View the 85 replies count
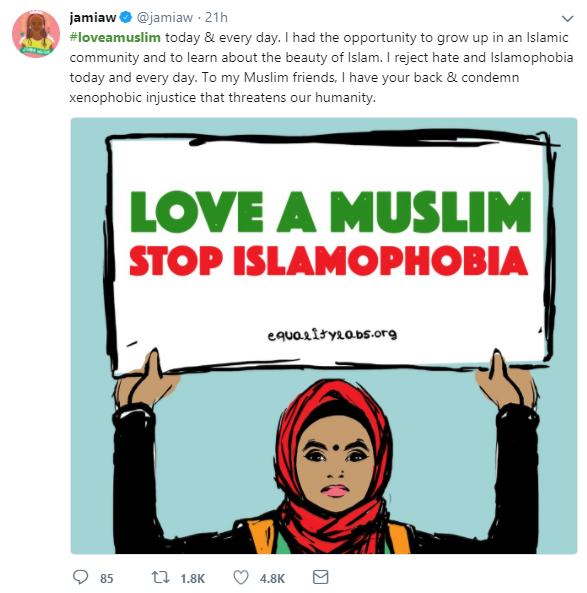 tap(107, 578)
